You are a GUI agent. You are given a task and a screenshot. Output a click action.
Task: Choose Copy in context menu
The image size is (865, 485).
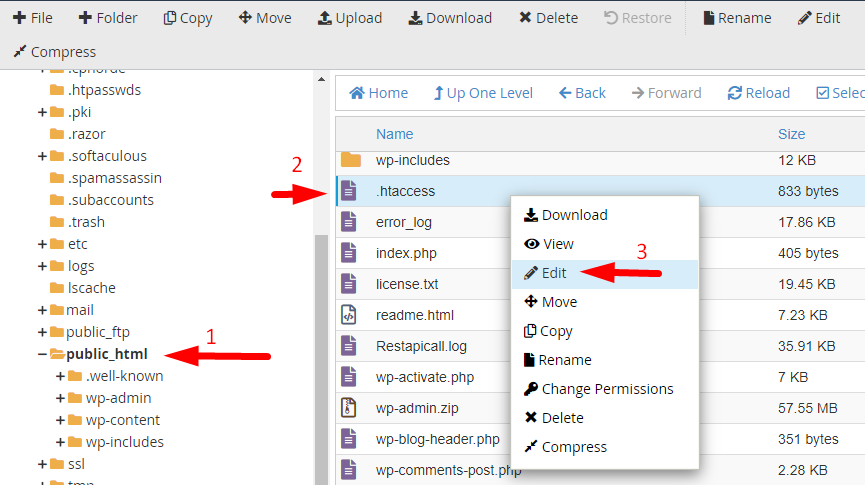605,331
